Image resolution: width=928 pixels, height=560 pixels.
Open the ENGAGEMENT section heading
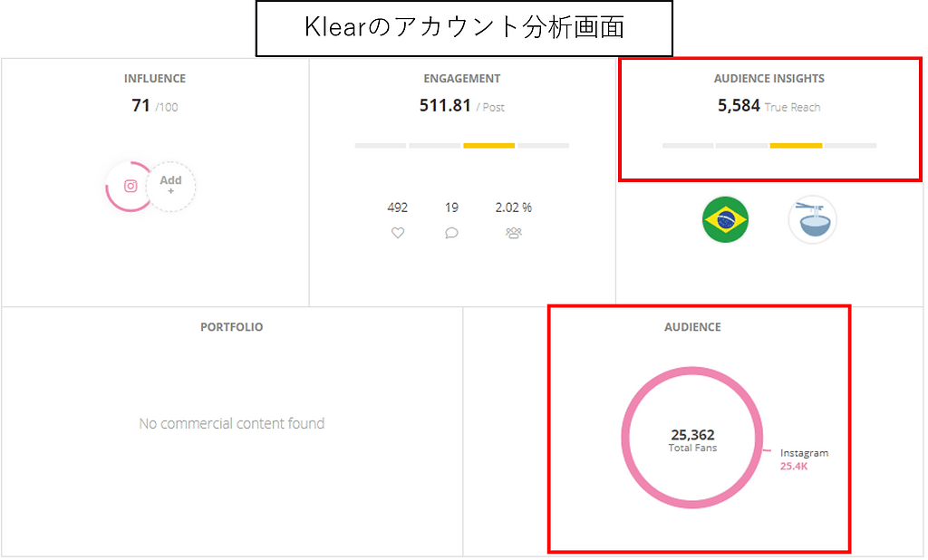[x=461, y=78]
